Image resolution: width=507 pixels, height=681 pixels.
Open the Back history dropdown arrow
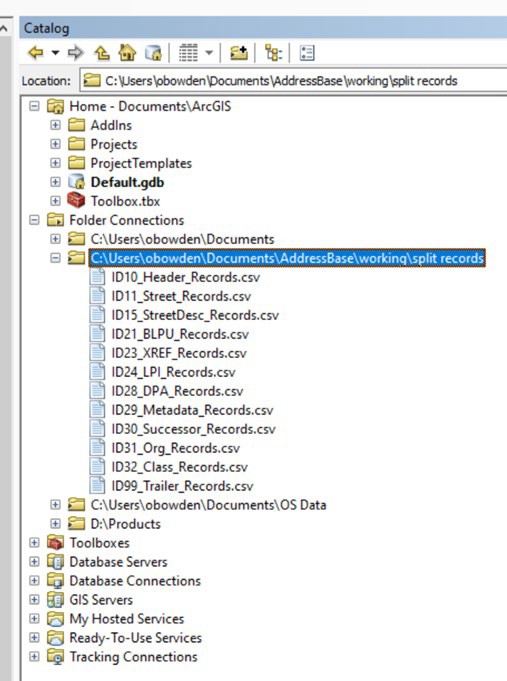pos(55,53)
